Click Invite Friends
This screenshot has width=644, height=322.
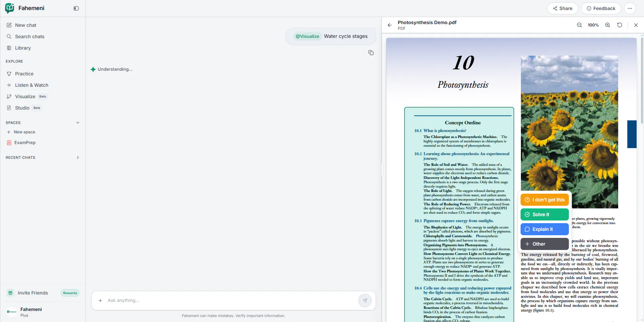point(33,293)
